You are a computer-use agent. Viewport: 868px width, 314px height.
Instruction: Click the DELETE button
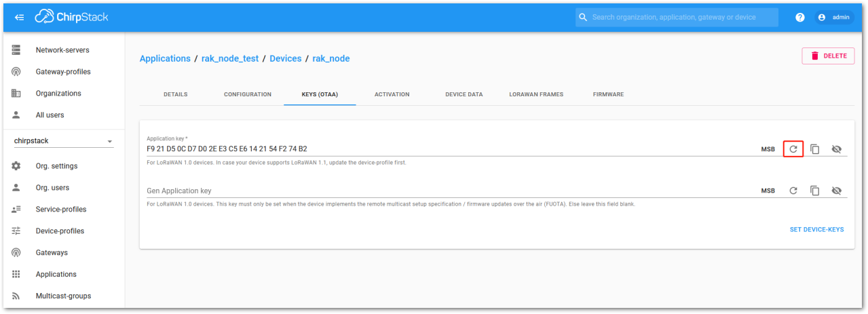coord(828,56)
